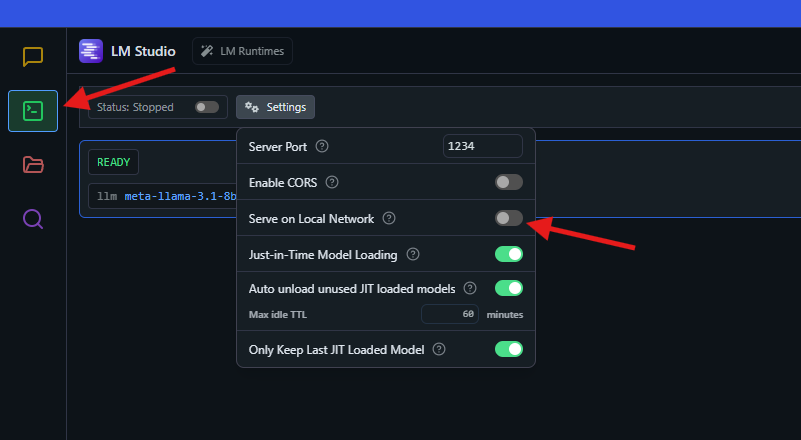Open the Developer terminal sidebar icon
The image size is (801, 440).
click(x=33, y=111)
